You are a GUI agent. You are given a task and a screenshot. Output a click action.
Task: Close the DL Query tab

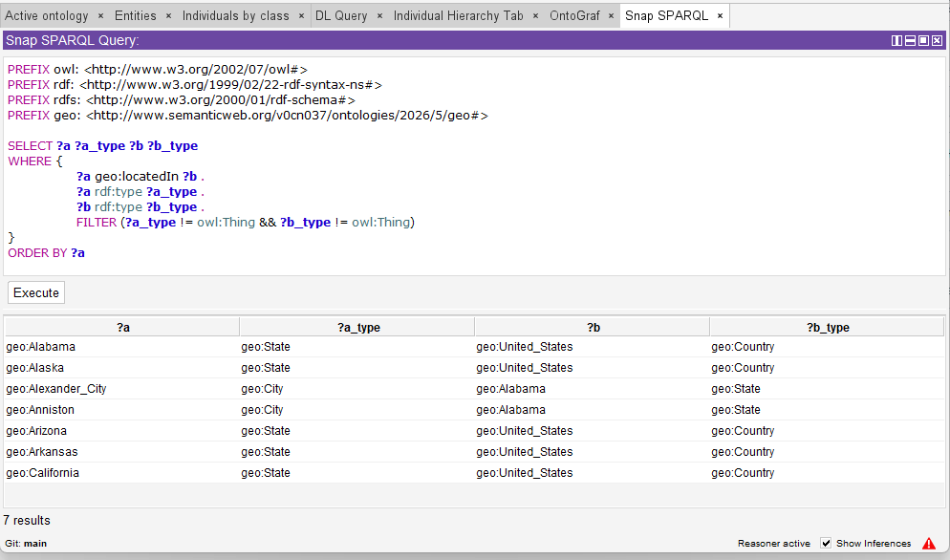(379, 16)
